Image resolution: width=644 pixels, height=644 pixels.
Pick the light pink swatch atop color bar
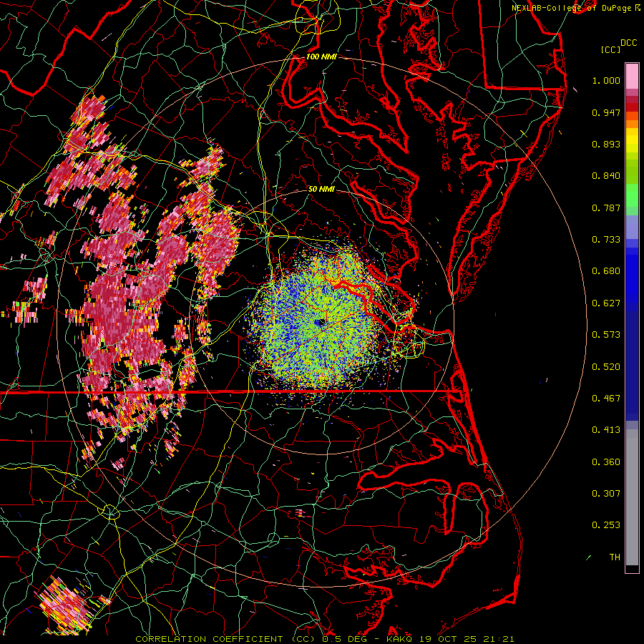[632, 76]
